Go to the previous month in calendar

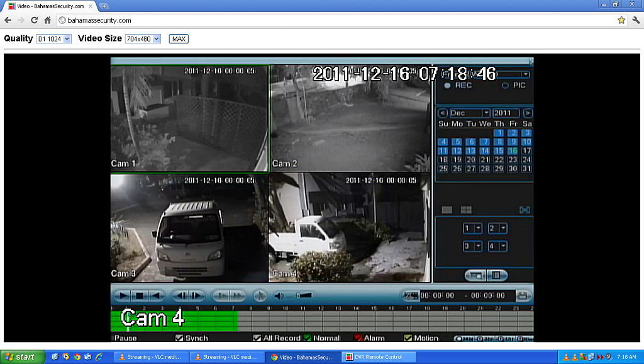coord(442,113)
